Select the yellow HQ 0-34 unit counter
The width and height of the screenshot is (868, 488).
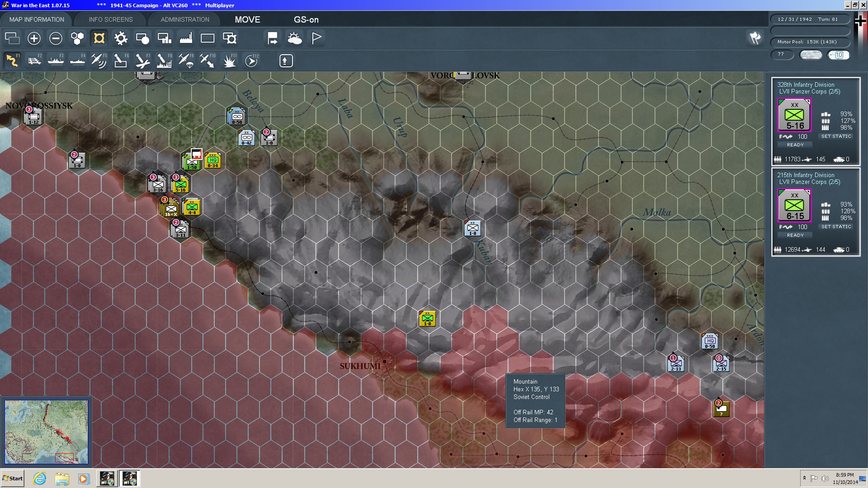212,160
